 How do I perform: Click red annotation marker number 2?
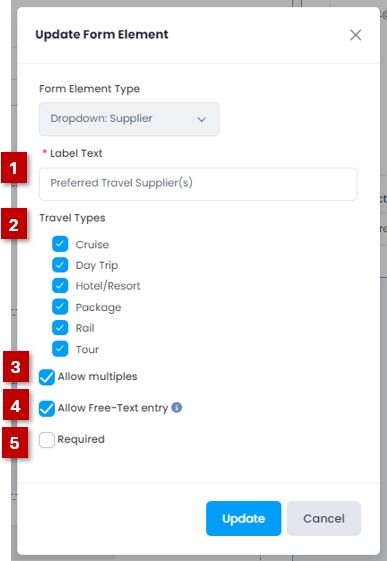[x=14, y=224]
